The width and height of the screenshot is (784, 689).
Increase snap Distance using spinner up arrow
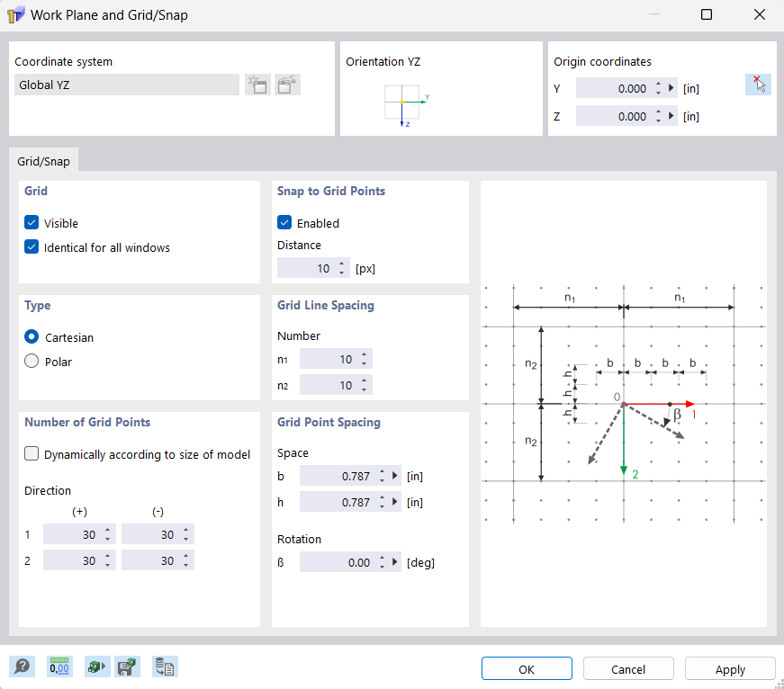click(x=341, y=264)
